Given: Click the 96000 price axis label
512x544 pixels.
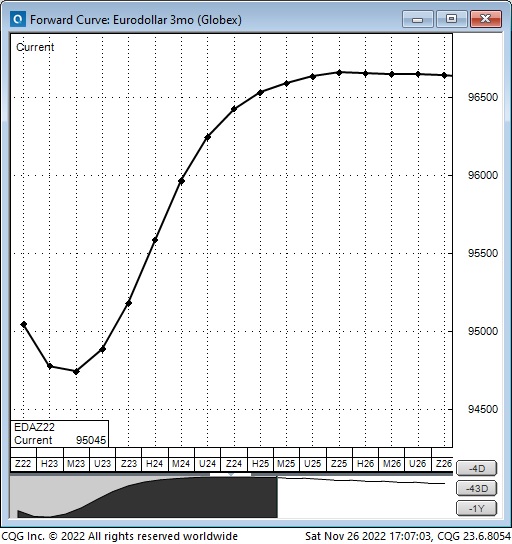Looking at the screenshot, I should 483,175.
